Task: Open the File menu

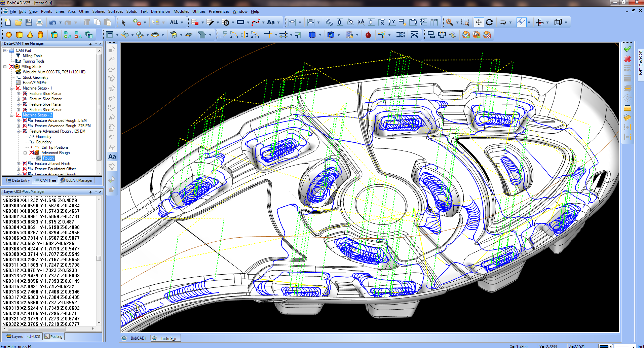Action: click(13, 11)
